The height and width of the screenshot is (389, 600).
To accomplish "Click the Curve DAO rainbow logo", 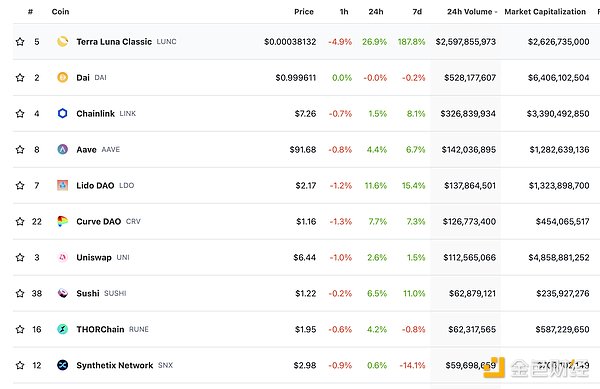I will coord(62,221).
